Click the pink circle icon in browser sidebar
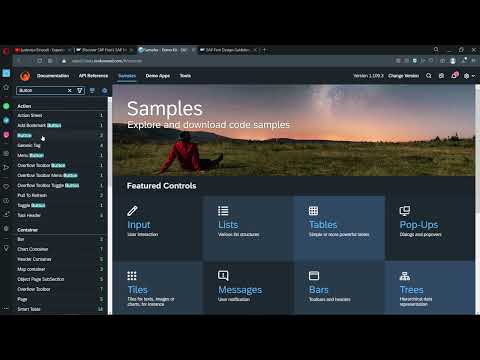The width and height of the screenshot is (480, 360). (6, 135)
